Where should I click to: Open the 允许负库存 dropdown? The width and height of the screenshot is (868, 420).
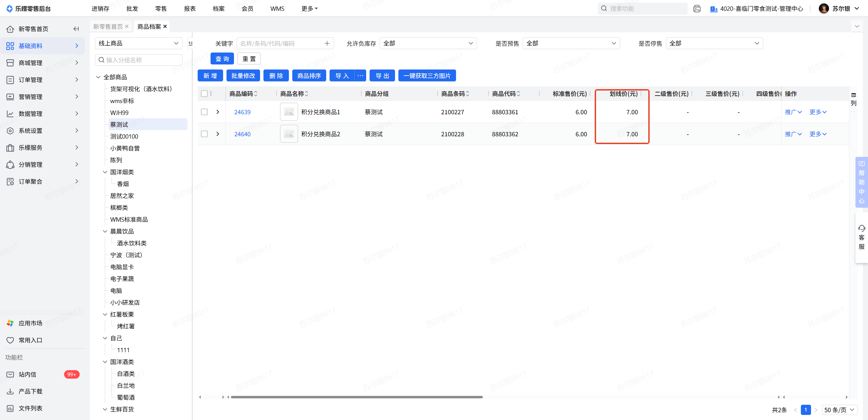[x=428, y=43]
